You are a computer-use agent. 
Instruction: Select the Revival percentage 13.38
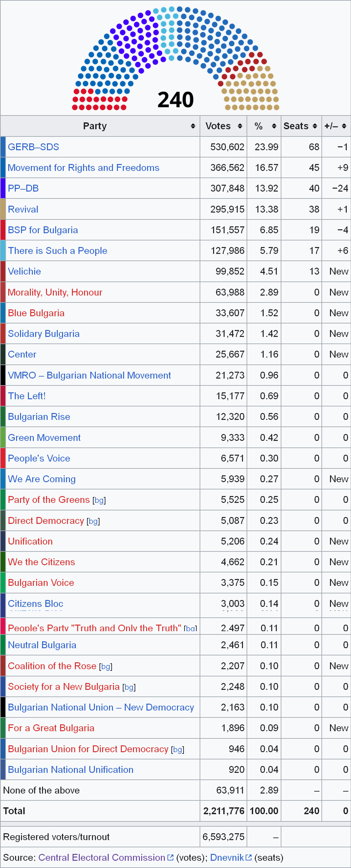pyautogui.click(x=267, y=209)
